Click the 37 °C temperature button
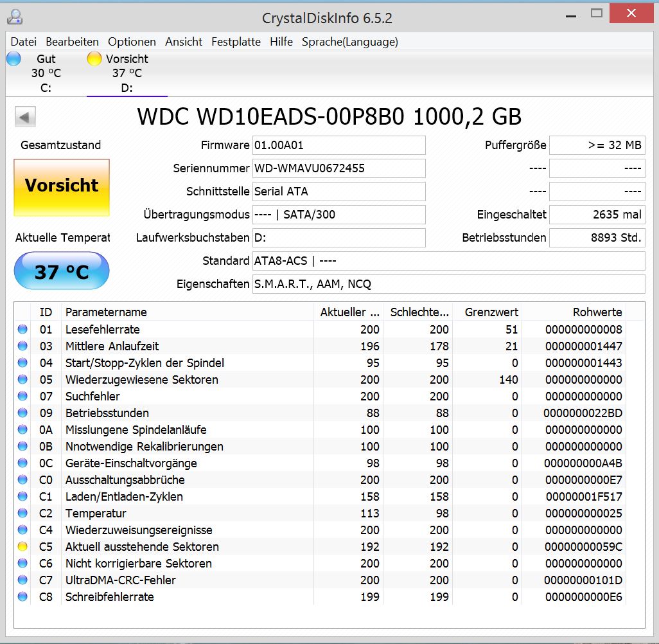The image size is (659, 644). (62, 271)
